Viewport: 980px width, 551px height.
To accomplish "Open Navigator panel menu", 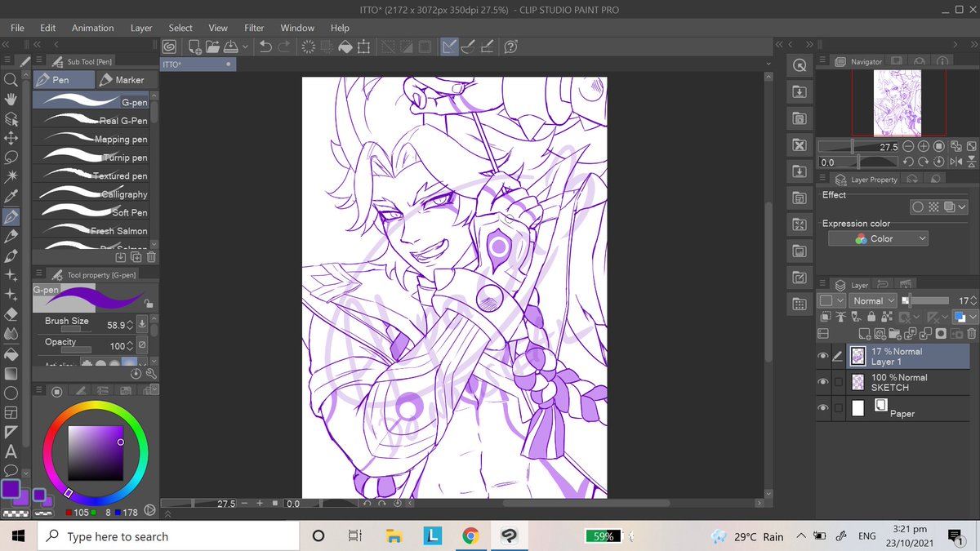I will point(822,60).
